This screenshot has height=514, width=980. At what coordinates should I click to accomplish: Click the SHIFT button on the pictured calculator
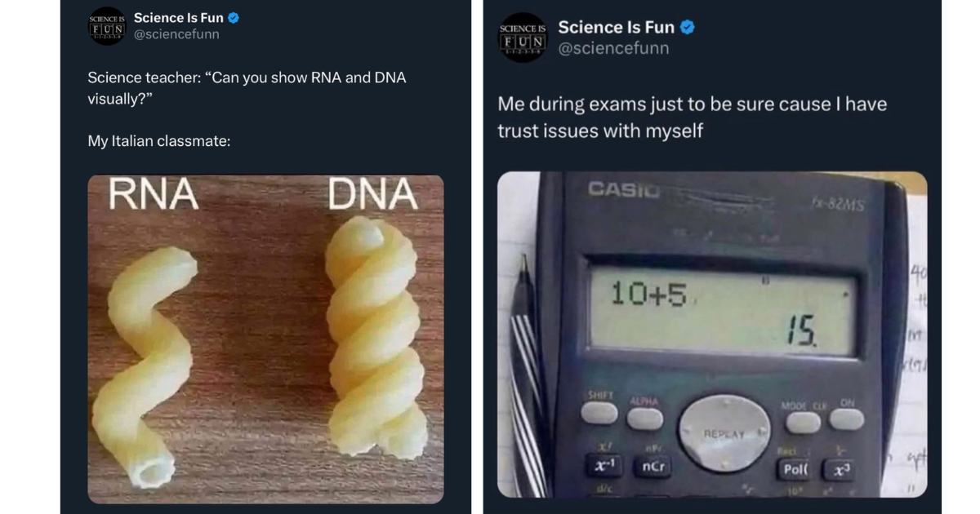tap(601, 413)
